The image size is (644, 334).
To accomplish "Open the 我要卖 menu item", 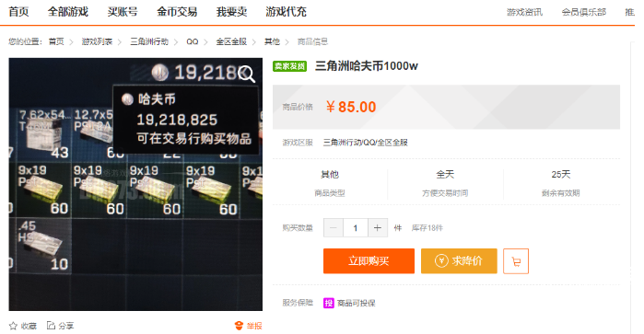I will (231, 12).
